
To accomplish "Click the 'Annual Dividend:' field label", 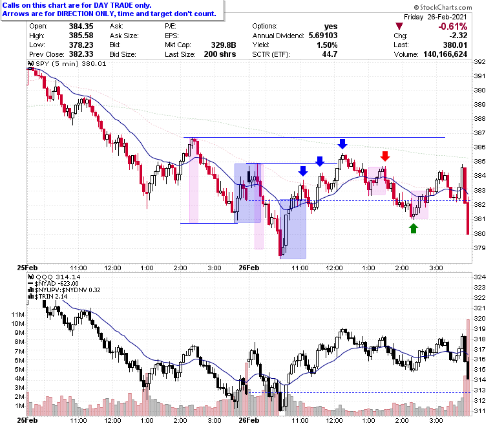I will (278, 36).
